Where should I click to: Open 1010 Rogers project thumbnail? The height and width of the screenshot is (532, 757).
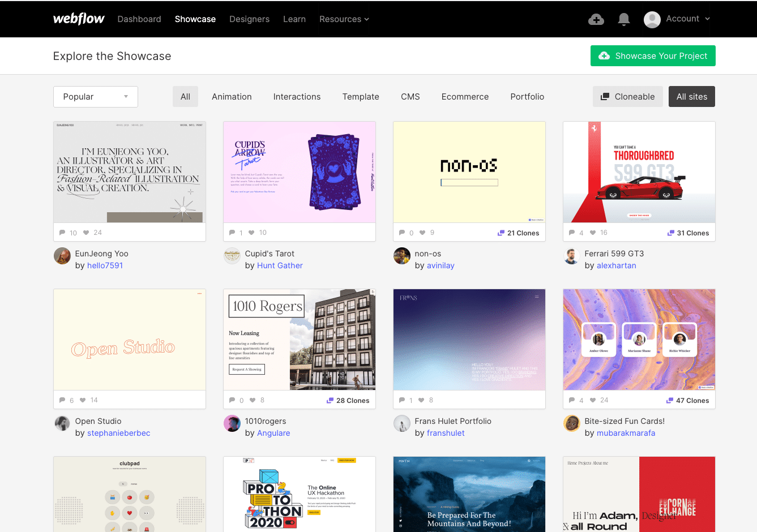pos(300,340)
